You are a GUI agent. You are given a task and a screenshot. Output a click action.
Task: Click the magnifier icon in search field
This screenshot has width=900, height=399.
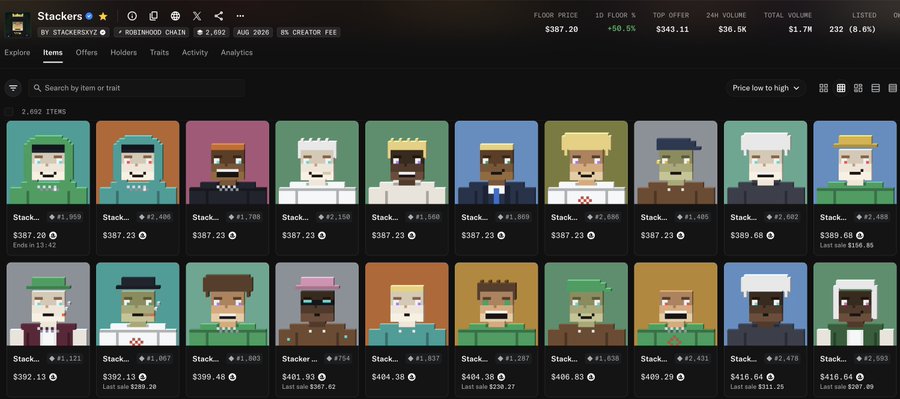[37, 88]
